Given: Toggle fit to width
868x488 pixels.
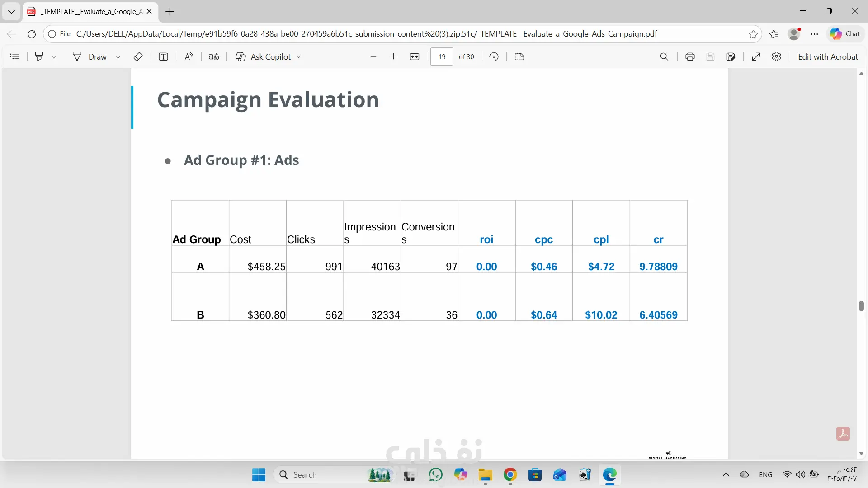Looking at the screenshot, I should click(x=415, y=57).
